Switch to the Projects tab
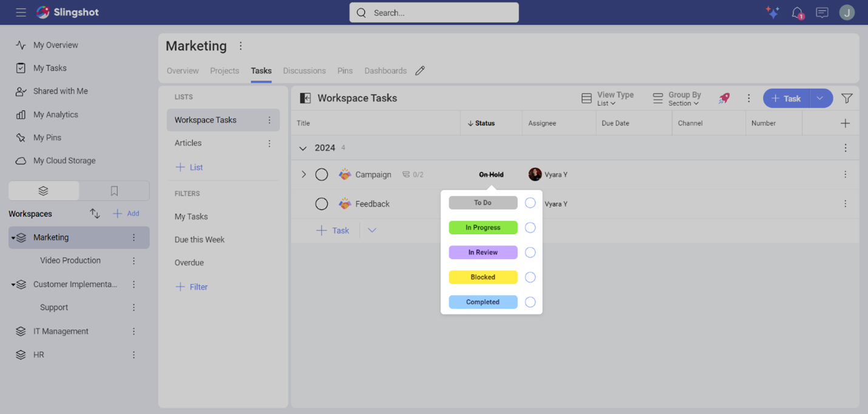 pyautogui.click(x=225, y=70)
